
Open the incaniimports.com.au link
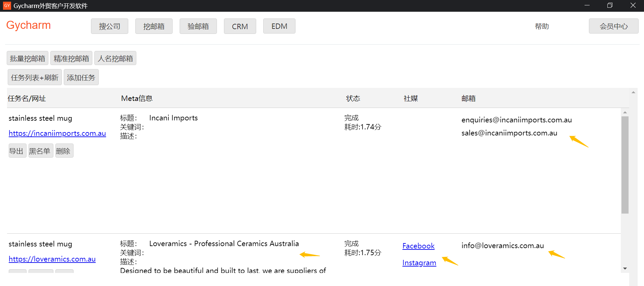pos(57,133)
